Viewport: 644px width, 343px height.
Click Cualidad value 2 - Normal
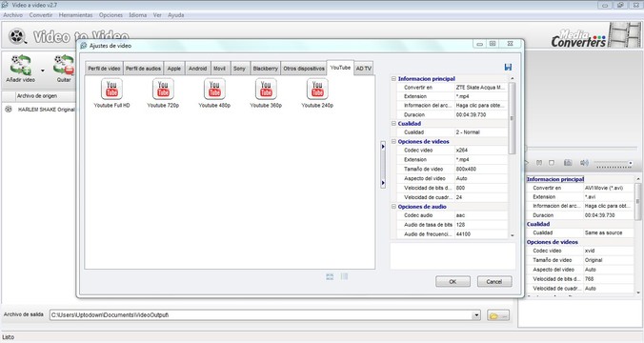[481, 132]
